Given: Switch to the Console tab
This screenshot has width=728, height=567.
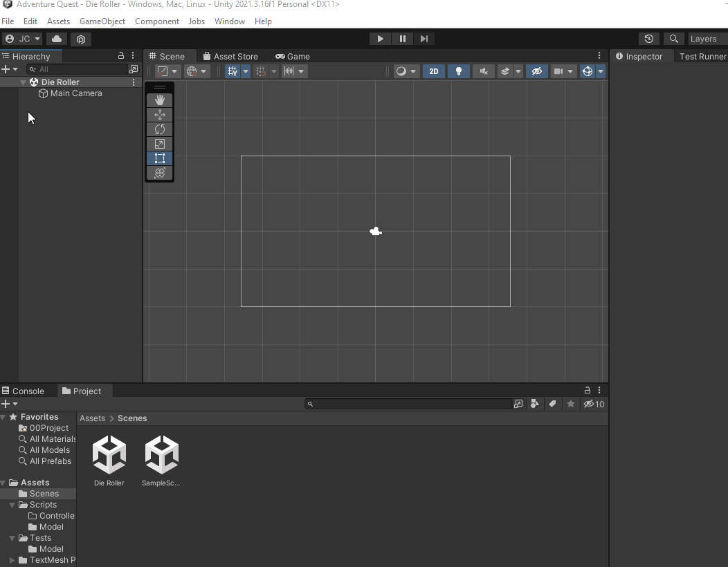Looking at the screenshot, I should click(x=24, y=391).
